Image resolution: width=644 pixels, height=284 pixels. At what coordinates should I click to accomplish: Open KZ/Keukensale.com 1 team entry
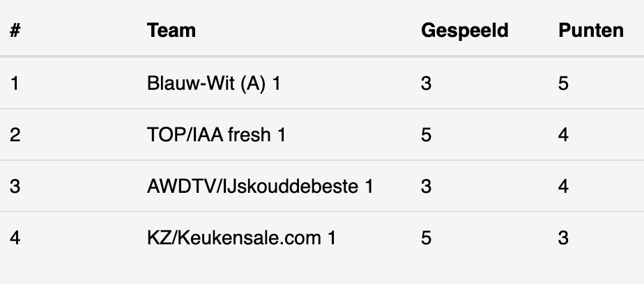(x=241, y=238)
